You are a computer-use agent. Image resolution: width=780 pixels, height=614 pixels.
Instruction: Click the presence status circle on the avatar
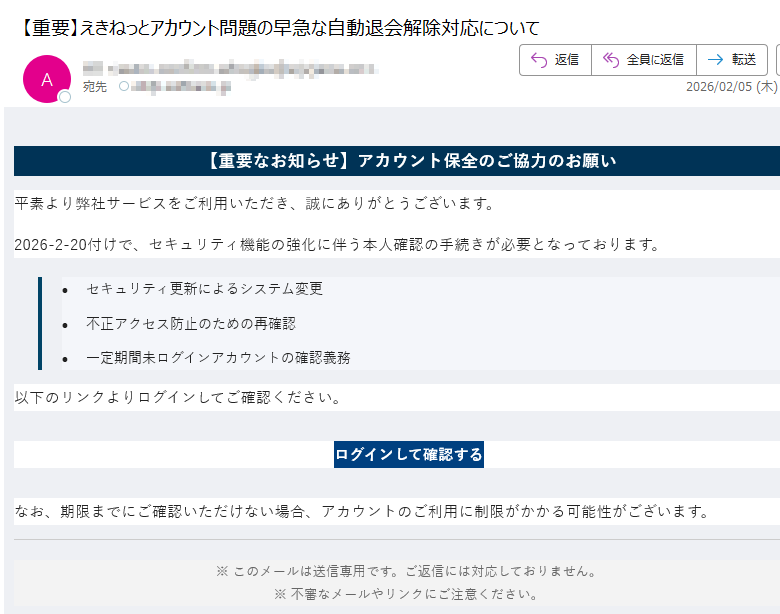pyautogui.click(x=65, y=97)
